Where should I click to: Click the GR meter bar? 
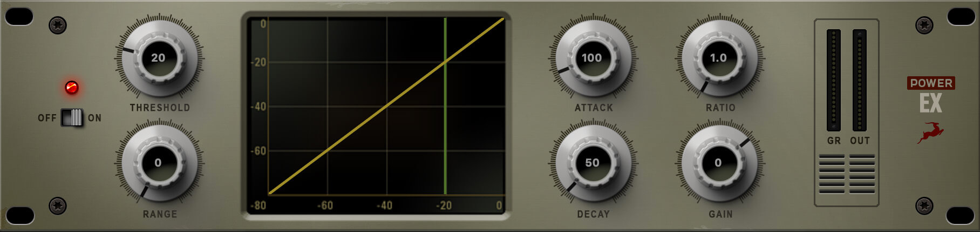point(834,79)
